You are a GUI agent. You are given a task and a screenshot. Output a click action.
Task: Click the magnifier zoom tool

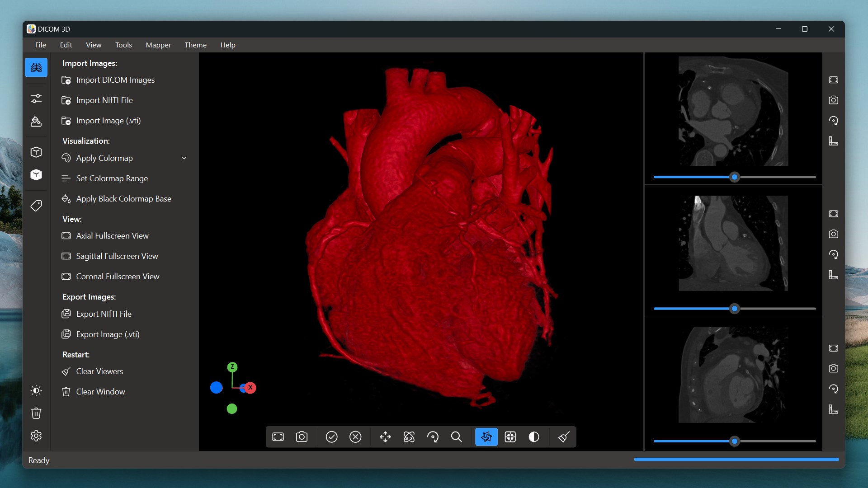pyautogui.click(x=456, y=437)
